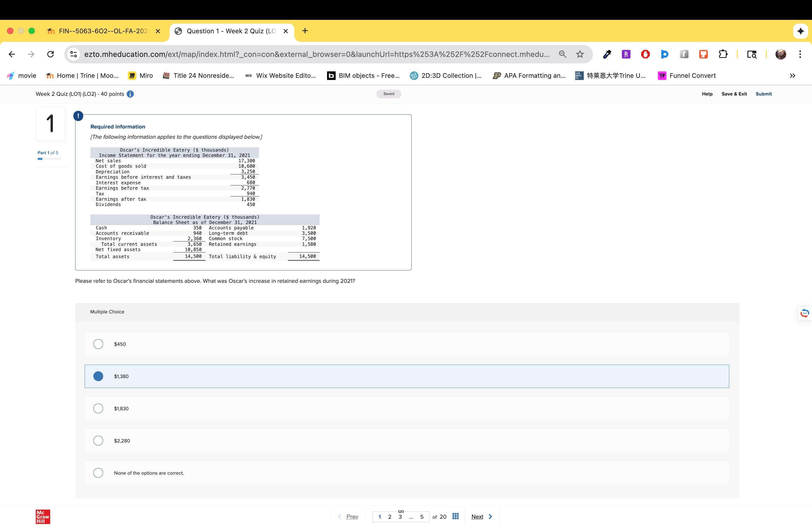Open the eyedropper color picker extension
Screen dimensions: 812x527
tap(607, 54)
